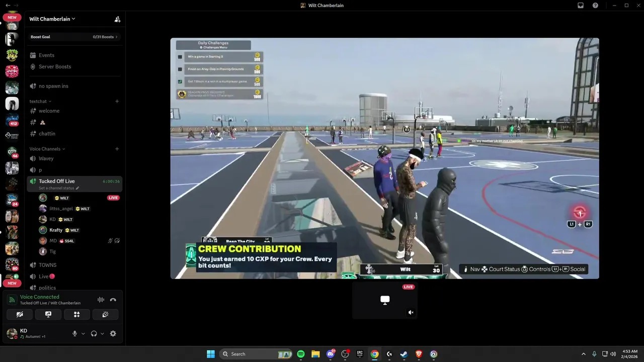Join the no spawn ins voice channel
The width and height of the screenshot is (644, 362).
point(74,86)
